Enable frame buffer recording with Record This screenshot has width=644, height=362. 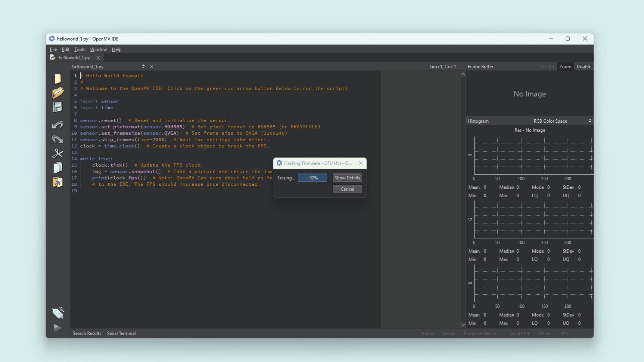tap(547, 66)
